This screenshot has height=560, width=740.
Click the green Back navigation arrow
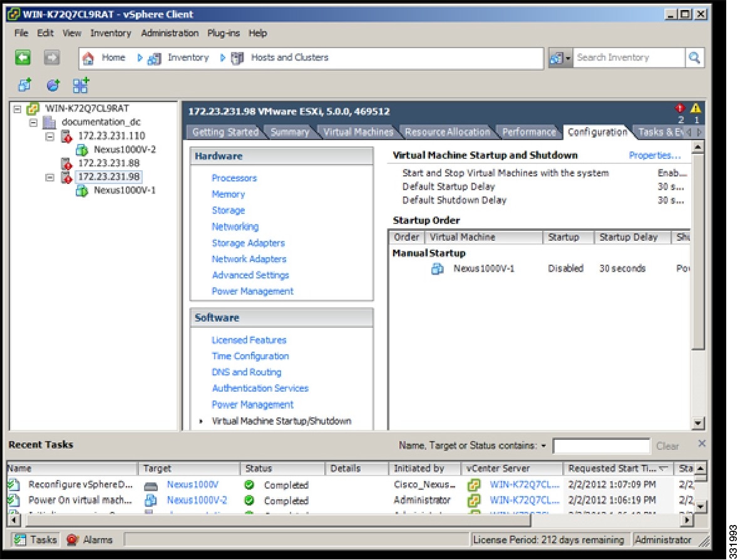23,58
